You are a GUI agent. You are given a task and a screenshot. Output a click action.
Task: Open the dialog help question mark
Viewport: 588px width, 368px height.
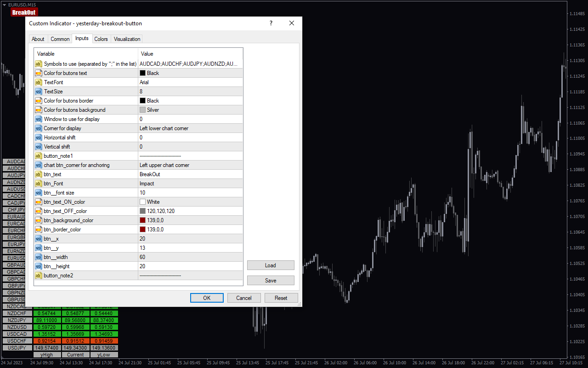271,23
